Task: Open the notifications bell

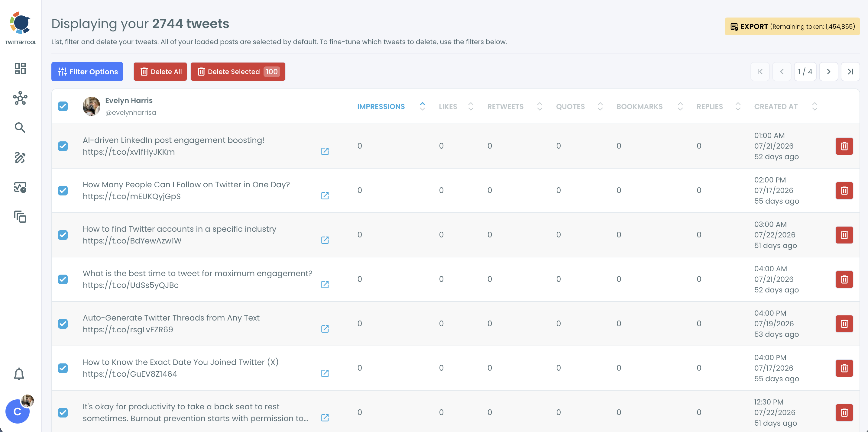Action: (19, 374)
